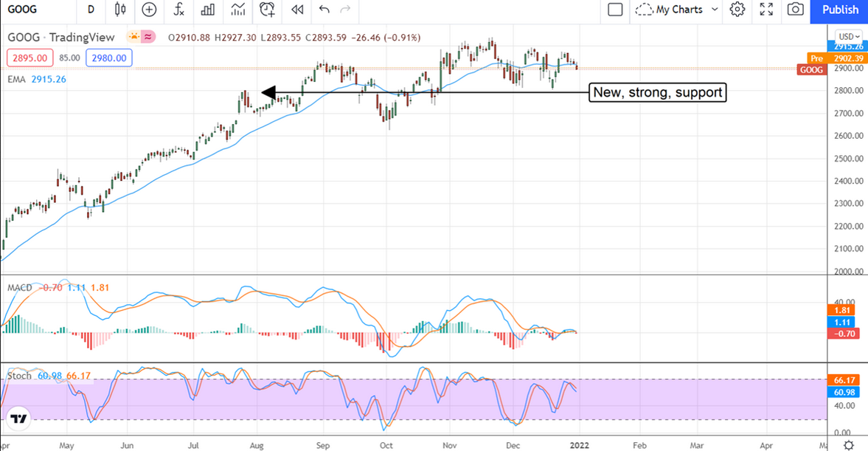Click the −26.46 (−0.91%) change value

pos(386,38)
